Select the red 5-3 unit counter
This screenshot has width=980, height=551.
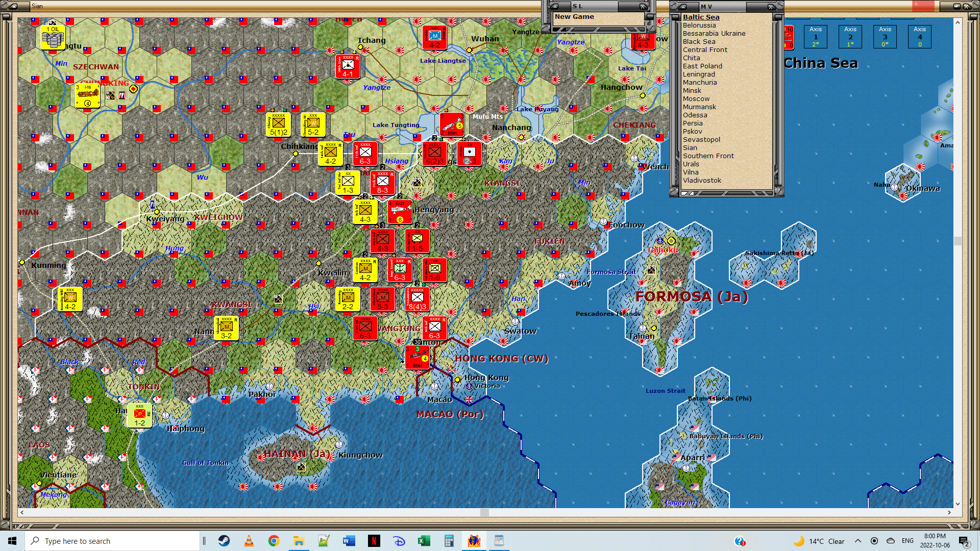[x=382, y=299]
